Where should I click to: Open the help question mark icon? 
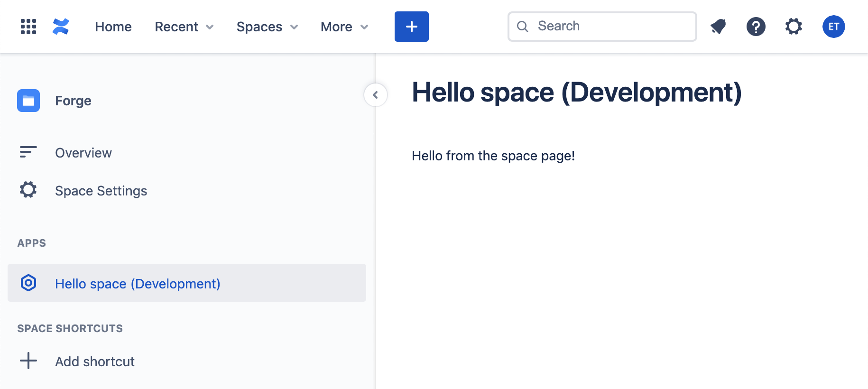[x=756, y=27]
